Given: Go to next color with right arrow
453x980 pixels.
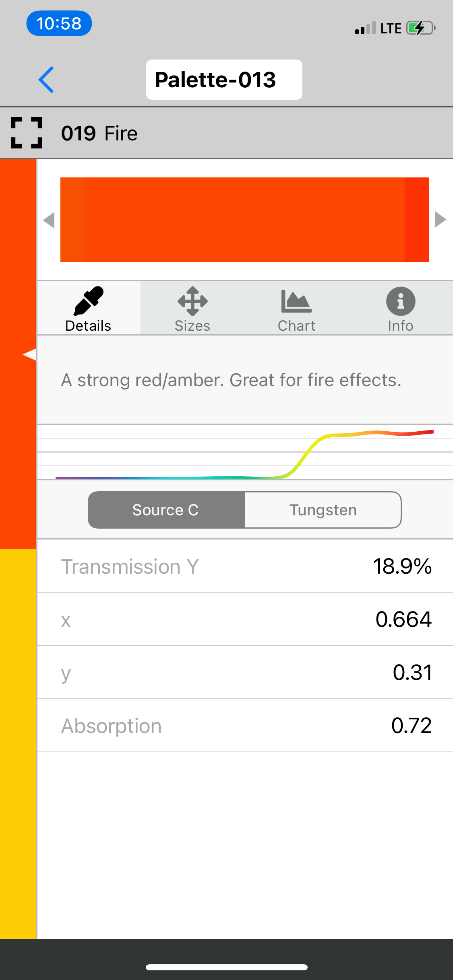Looking at the screenshot, I should coord(441,220).
